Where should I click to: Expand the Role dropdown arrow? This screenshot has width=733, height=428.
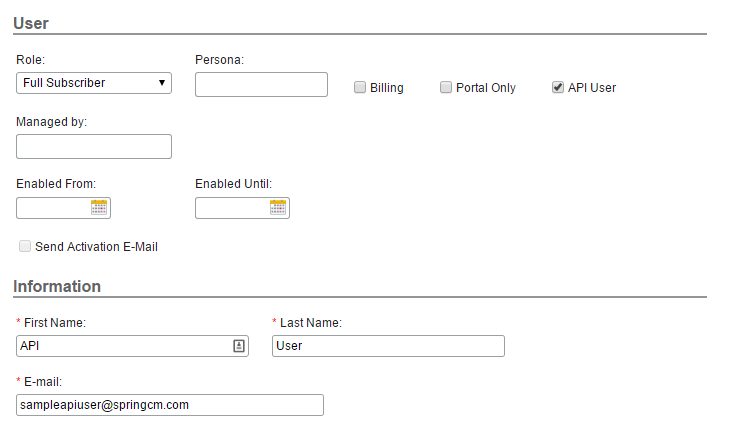(162, 83)
